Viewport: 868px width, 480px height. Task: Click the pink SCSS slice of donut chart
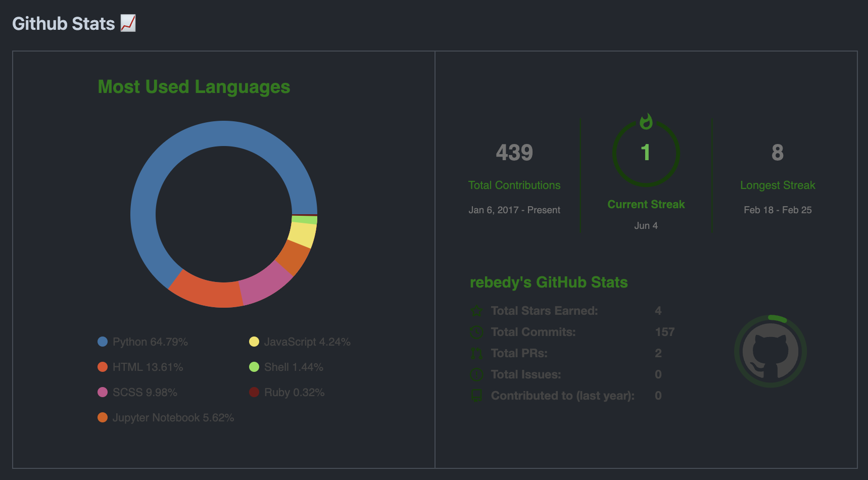click(x=264, y=284)
